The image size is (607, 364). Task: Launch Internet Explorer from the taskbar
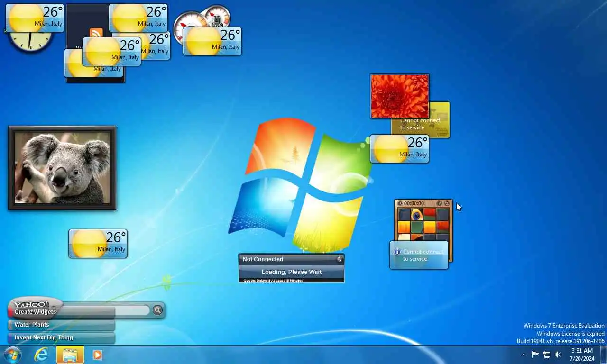(x=41, y=355)
